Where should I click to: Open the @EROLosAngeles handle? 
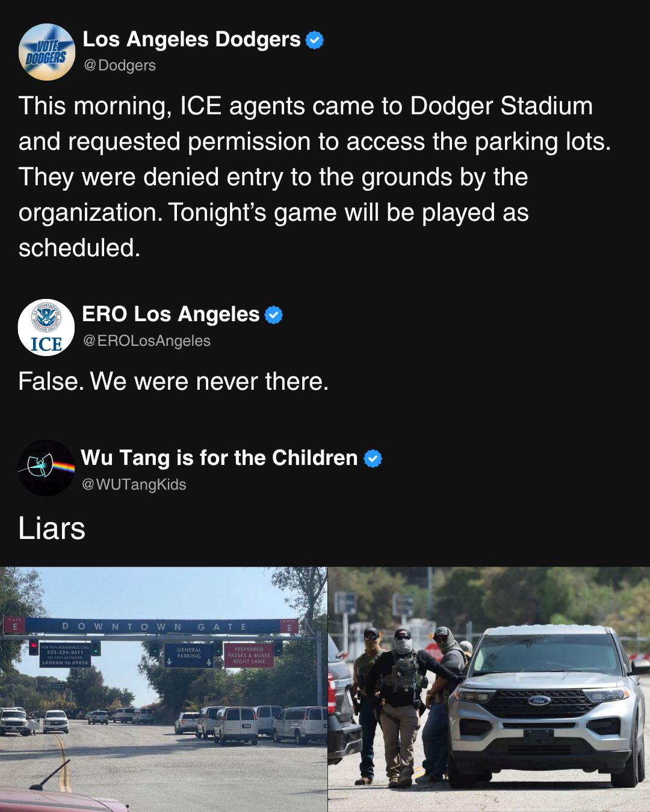[147, 340]
